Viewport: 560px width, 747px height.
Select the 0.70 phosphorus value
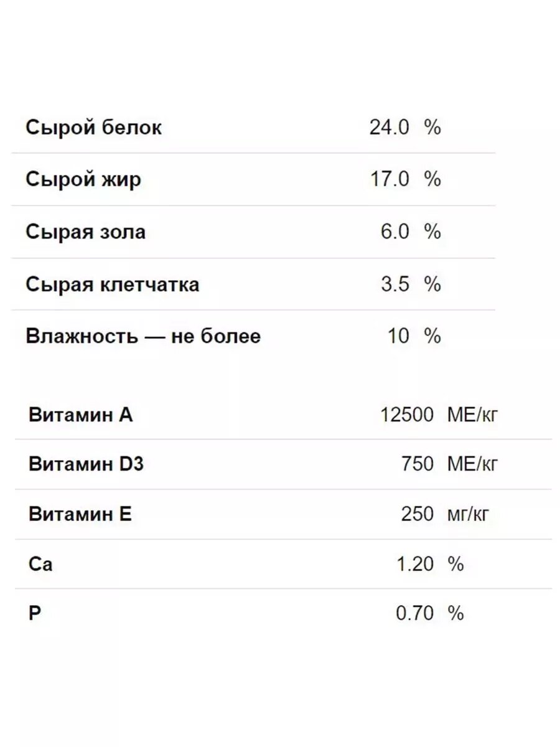[x=414, y=614]
